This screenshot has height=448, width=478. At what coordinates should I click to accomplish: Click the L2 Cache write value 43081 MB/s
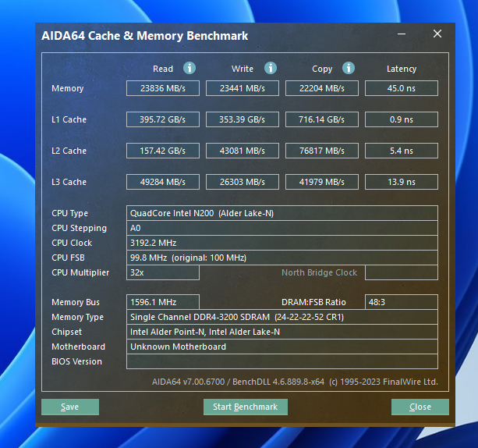pyautogui.click(x=243, y=151)
